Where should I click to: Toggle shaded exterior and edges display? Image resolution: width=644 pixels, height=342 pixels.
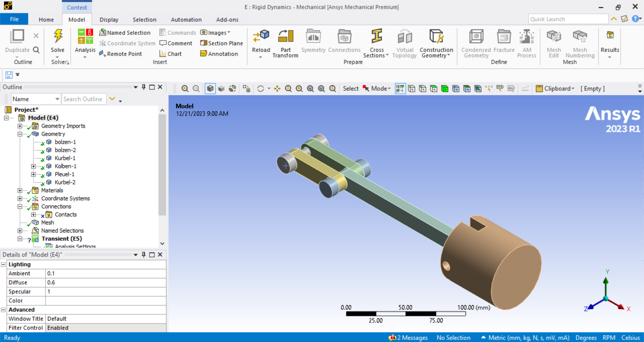point(210,89)
